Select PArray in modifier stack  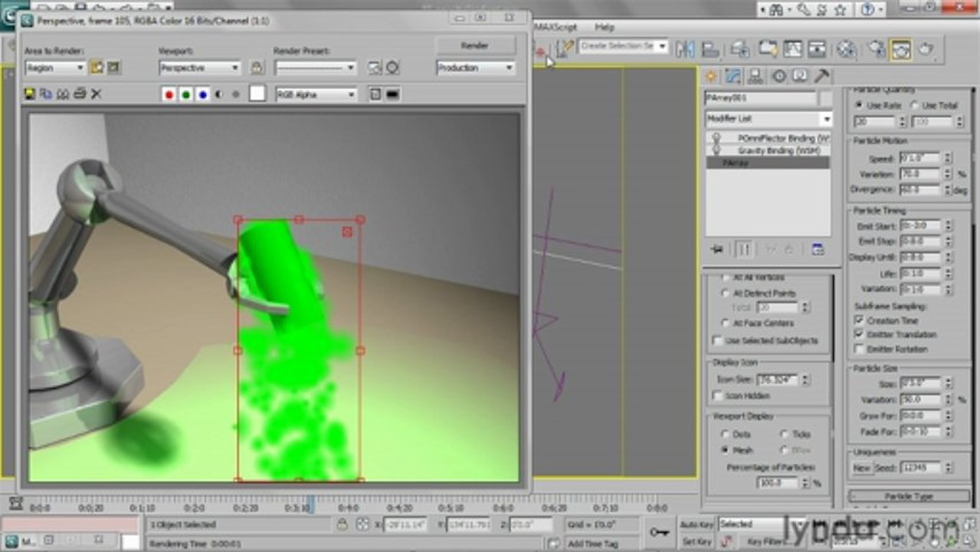point(768,163)
